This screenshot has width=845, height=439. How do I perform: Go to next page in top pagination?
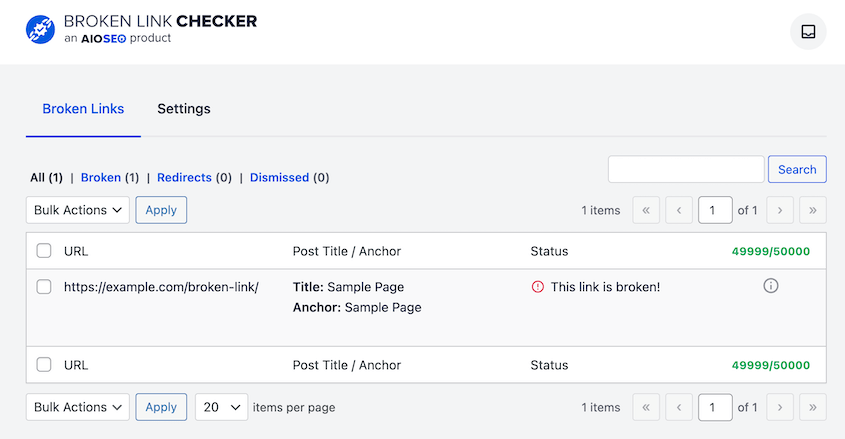pyautogui.click(x=780, y=210)
